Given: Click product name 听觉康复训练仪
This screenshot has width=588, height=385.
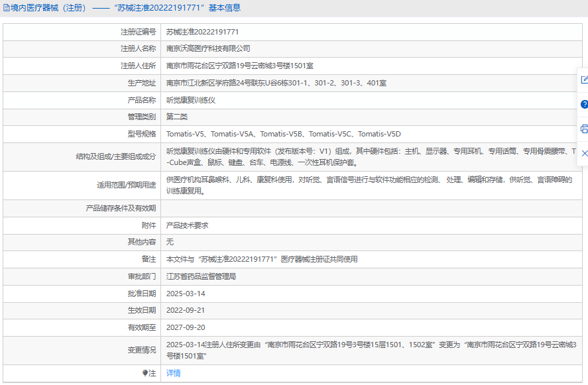Looking at the screenshot, I should pyautogui.click(x=191, y=100).
